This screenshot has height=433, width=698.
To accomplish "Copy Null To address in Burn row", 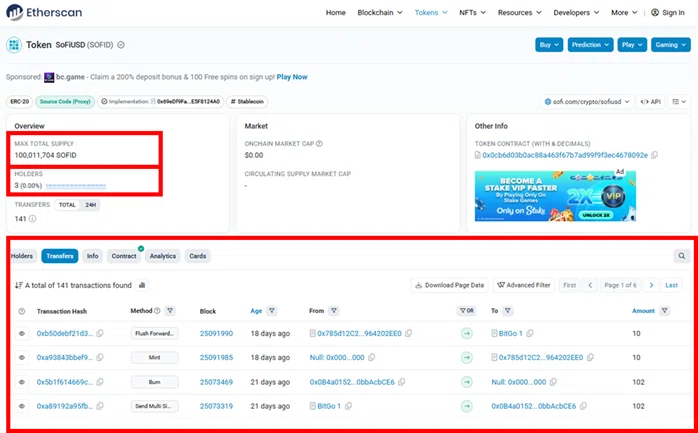I will [553, 382].
